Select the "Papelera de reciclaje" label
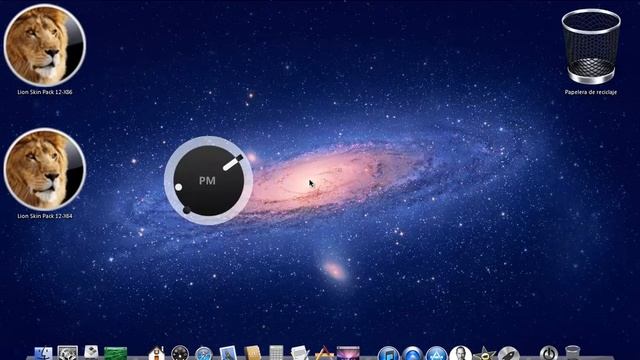The image size is (640, 360). click(x=591, y=92)
